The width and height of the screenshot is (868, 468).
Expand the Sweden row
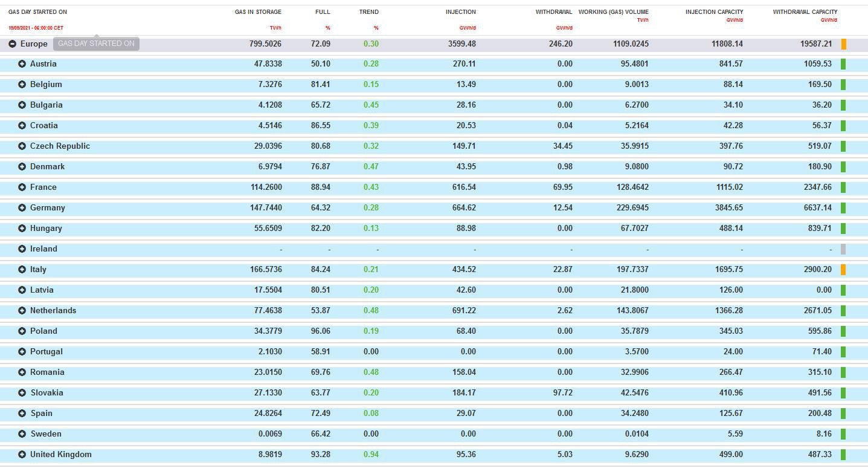pyautogui.click(x=22, y=434)
